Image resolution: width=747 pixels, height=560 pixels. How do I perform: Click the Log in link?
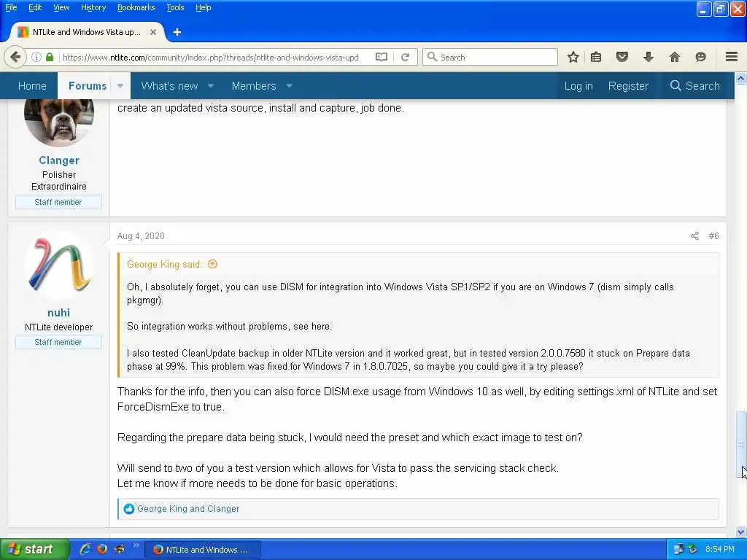[x=578, y=86]
